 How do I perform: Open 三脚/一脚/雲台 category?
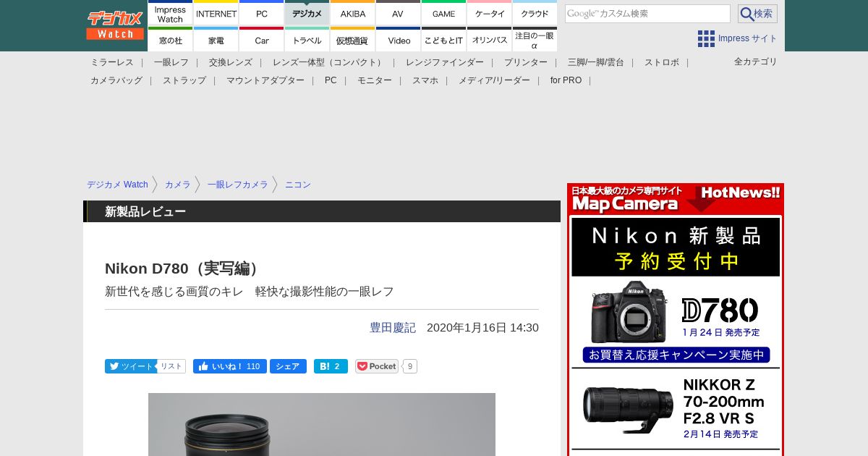point(596,62)
